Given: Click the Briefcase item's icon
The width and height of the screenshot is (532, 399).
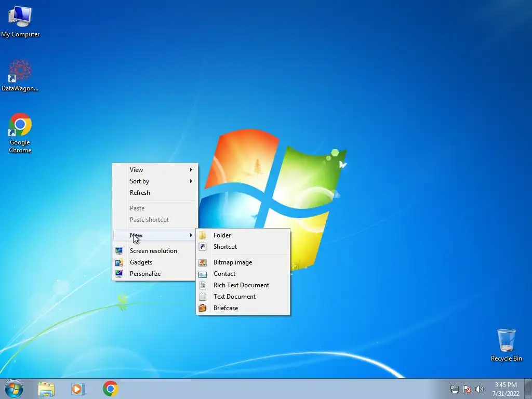Looking at the screenshot, I should click(x=203, y=308).
